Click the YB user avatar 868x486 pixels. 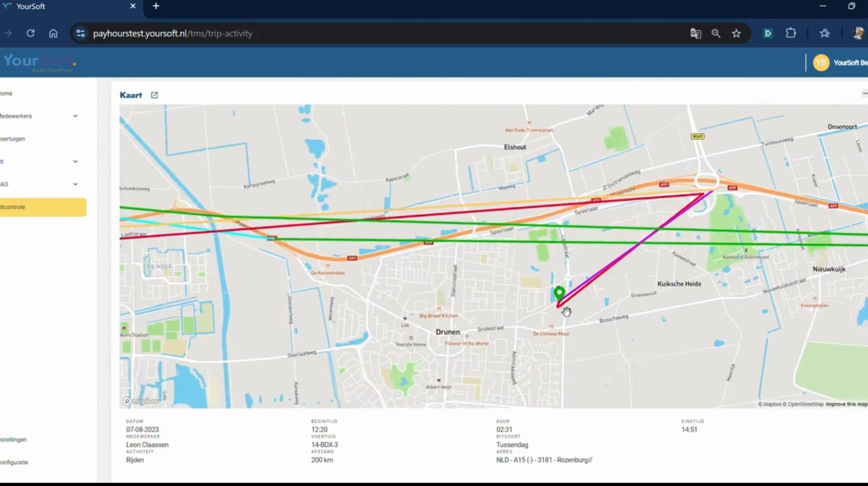[821, 63]
